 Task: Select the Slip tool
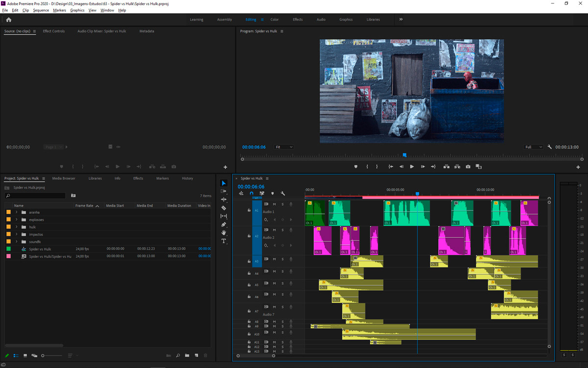pos(224,216)
